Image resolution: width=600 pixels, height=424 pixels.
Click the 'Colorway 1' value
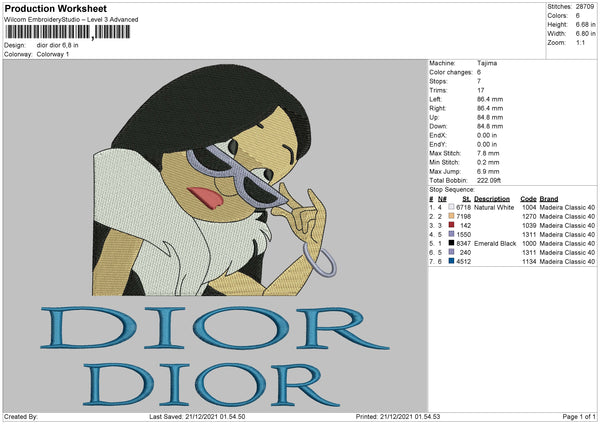pyautogui.click(x=53, y=54)
